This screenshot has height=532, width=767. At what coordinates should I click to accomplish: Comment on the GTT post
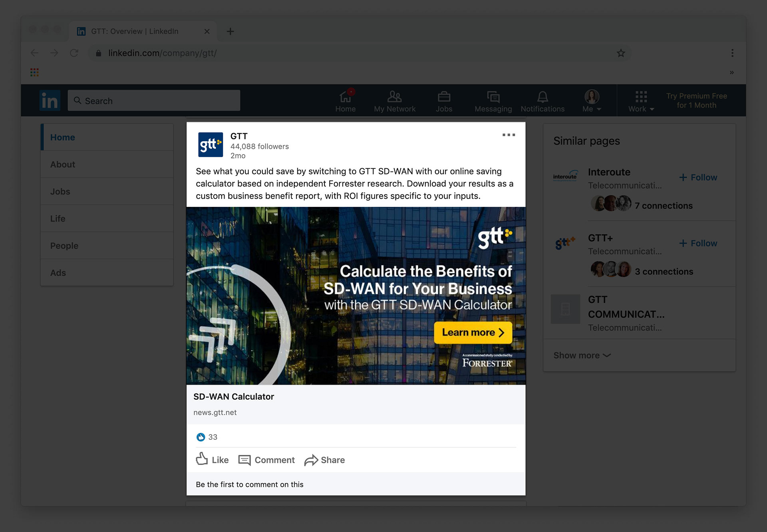266,460
